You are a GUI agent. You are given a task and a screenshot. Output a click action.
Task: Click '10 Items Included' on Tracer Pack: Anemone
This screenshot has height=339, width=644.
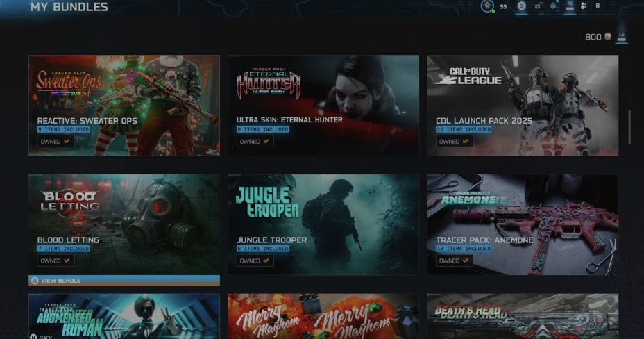click(464, 249)
